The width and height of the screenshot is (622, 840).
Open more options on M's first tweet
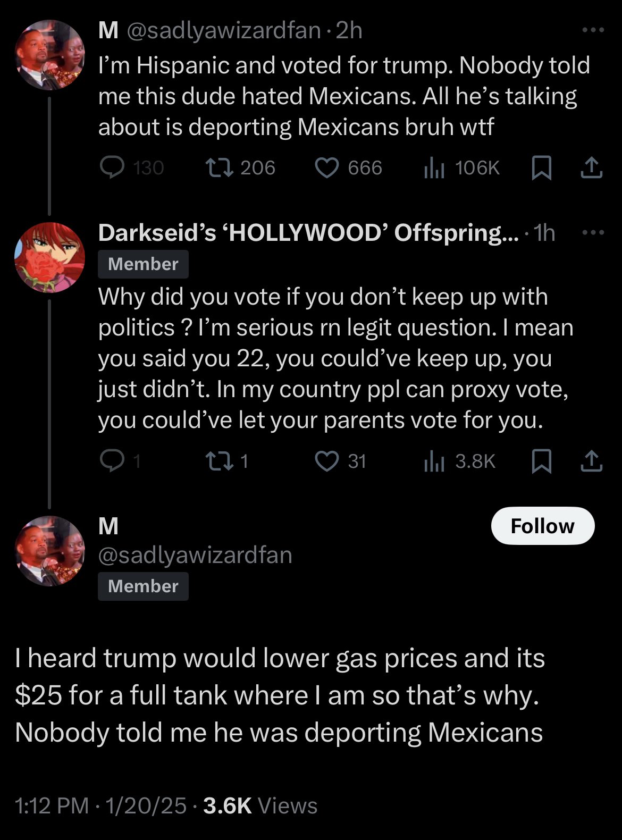(593, 30)
